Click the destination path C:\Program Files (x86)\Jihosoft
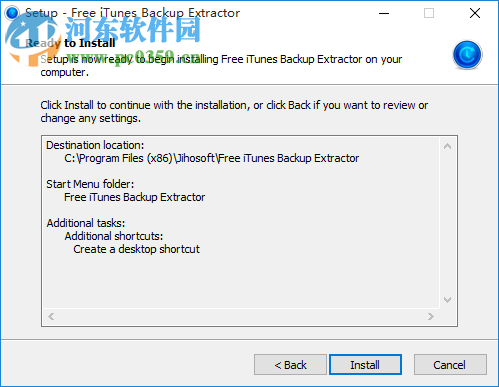Image resolution: width=499 pixels, height=387 pixels. click(x=212, y=158)
